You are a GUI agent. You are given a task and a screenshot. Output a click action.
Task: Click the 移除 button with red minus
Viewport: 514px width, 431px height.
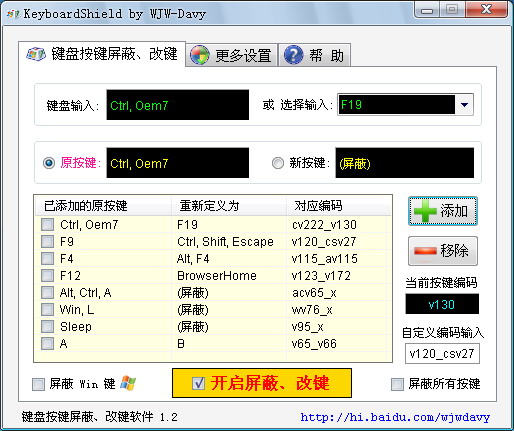(443, 251)
